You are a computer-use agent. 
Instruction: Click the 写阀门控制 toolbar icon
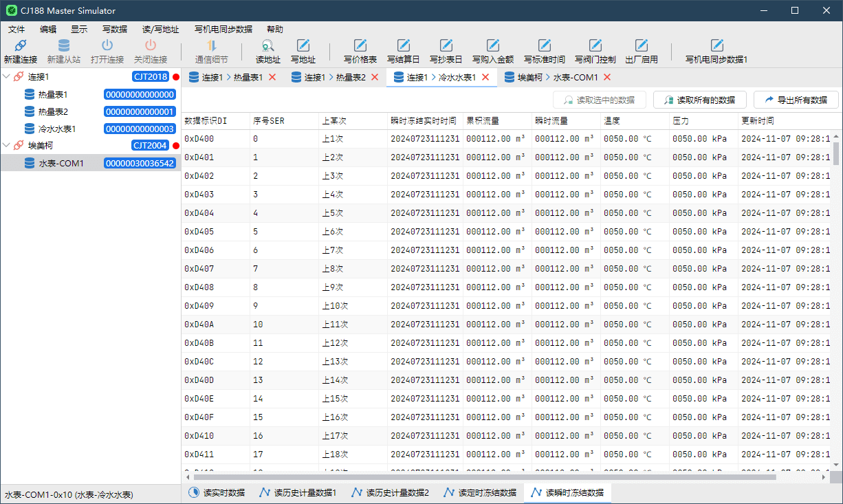click(x=595, y=45)
